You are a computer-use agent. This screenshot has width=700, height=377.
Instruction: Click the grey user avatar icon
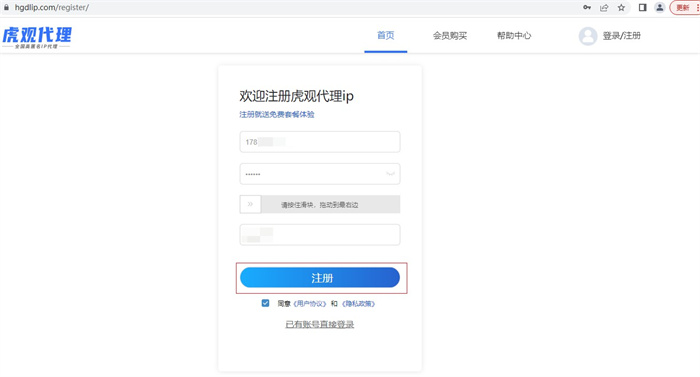(x=588, y=36)
